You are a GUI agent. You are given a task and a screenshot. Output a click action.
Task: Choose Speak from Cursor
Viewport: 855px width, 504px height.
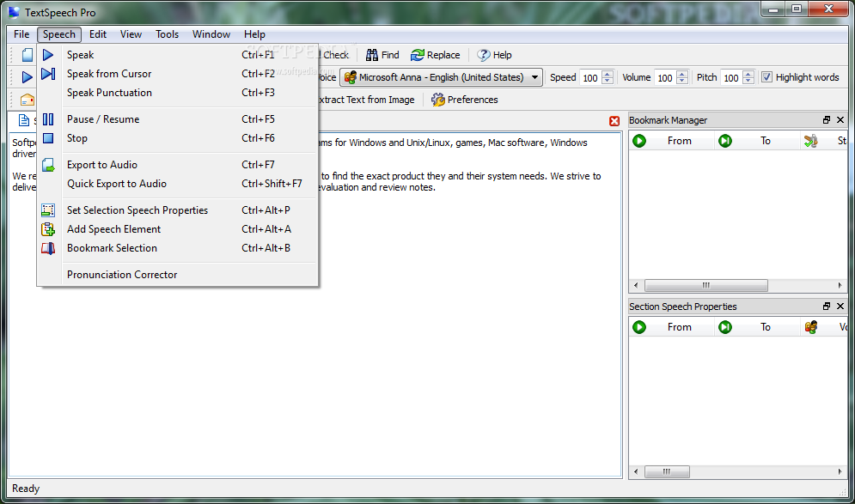point(178,74)
